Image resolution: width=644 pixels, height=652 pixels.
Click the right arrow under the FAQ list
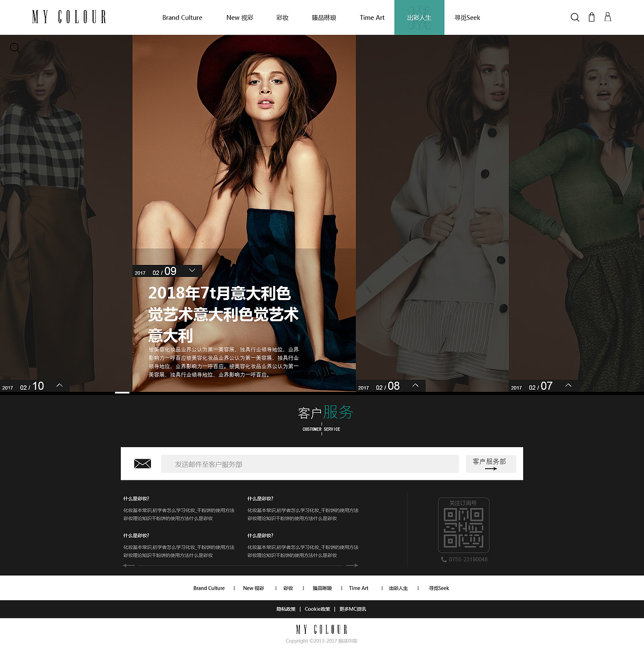point(352,565)
